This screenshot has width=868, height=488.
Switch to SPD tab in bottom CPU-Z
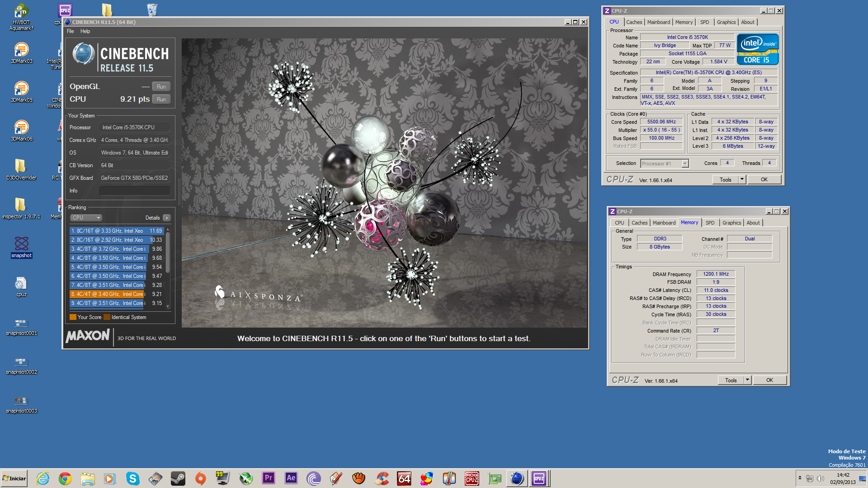710,223
